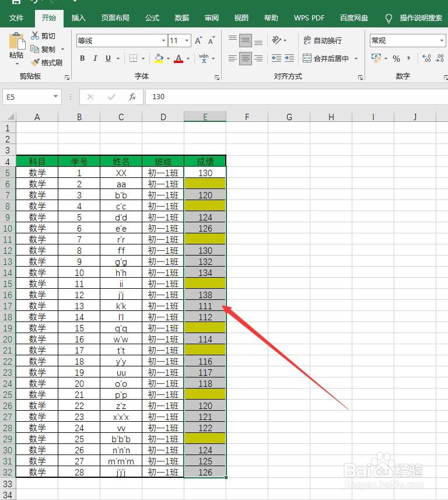
Task: Open the font color dropdown arrow
Action: point(188,59)
